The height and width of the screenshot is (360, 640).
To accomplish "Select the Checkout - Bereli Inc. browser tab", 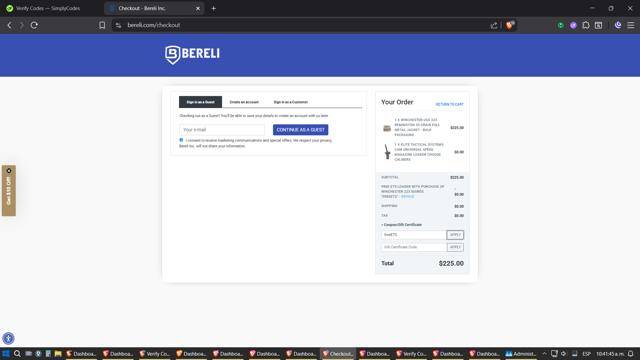I will (x=154, y=8).
